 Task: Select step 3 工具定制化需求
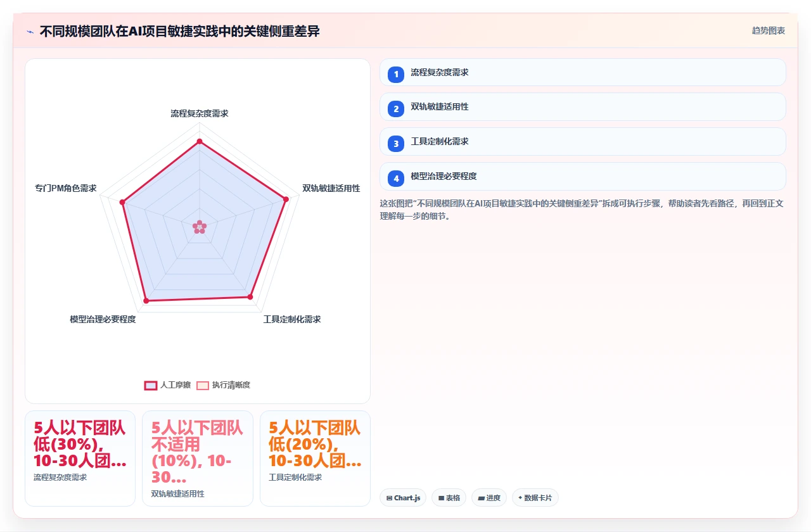point(583,142)
